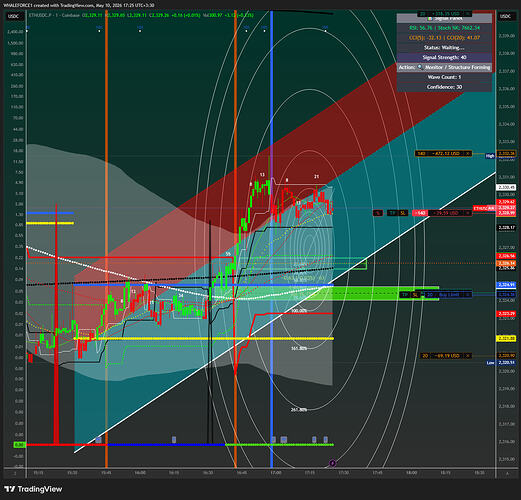Toggle auto-scale 'A' at the price axis bottom

(507, 473)
